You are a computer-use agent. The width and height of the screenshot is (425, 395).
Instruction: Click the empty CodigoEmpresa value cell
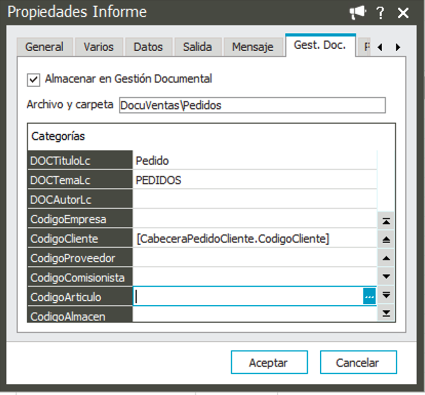tap(255, 219)
